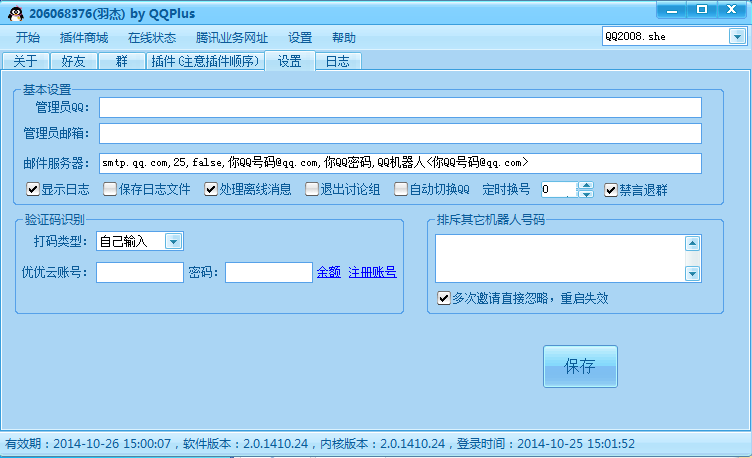Open the 余额 link
This screenshot has width=752, height=458.
[329, 272]
